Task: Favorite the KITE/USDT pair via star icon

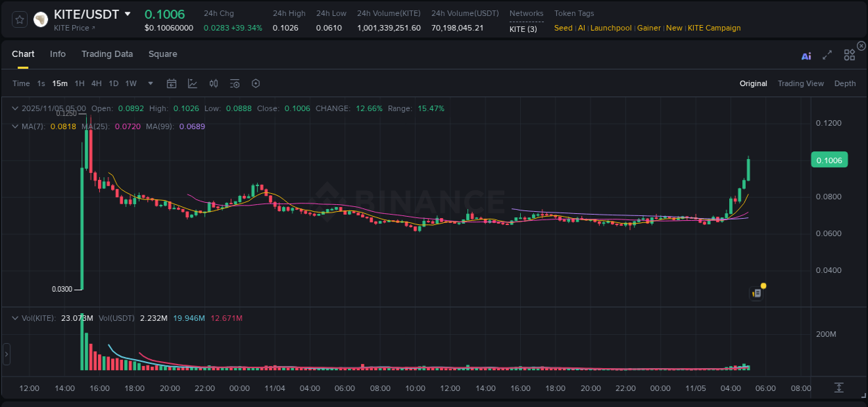Action: (x=19, y=19)
